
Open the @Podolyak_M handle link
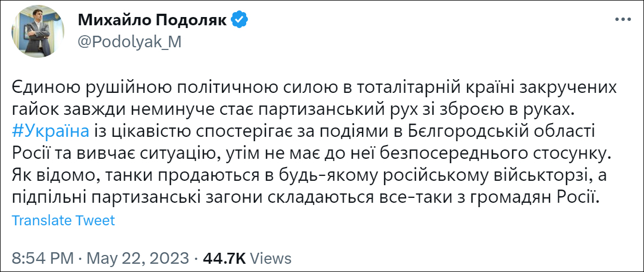130,42
